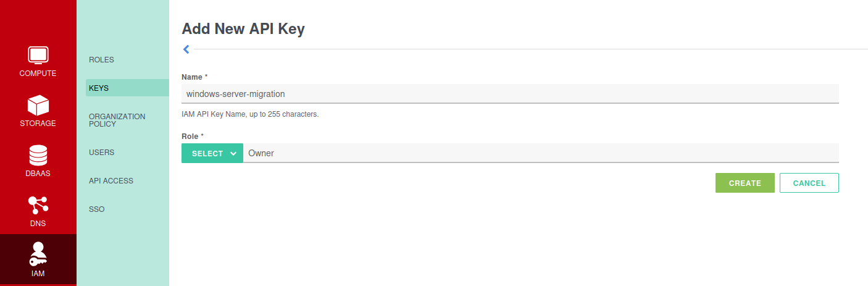868x286 pixels.
Task: Click the blue back arrow icon
Action: pyautogui.click(x=186, y=49)
